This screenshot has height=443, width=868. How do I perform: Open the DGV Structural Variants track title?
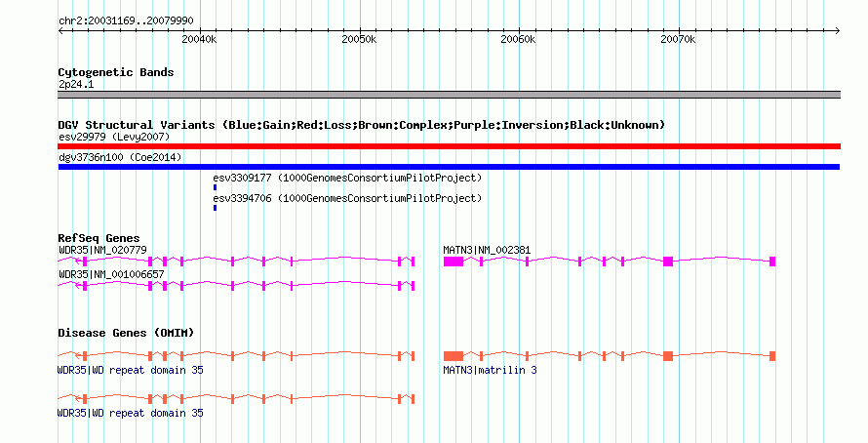(362, 125)
